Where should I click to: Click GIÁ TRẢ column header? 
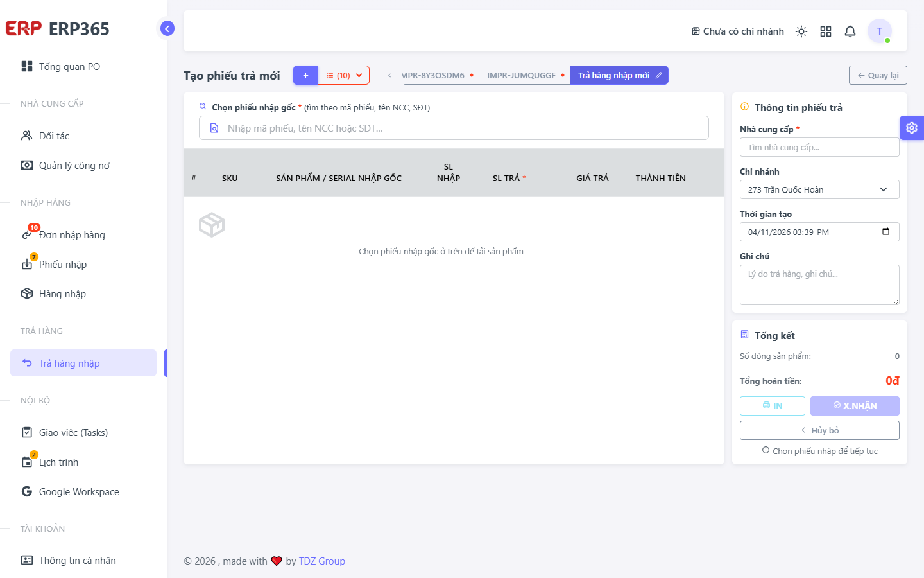pos(592,178)
